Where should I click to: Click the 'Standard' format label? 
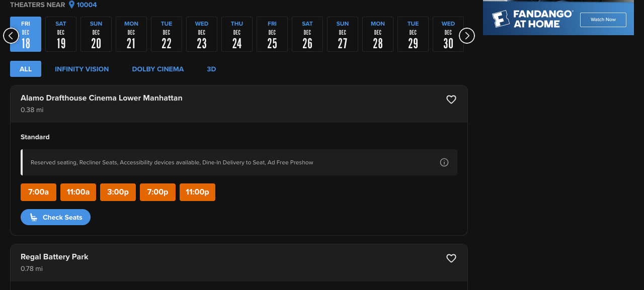click(x=35, y=137)
